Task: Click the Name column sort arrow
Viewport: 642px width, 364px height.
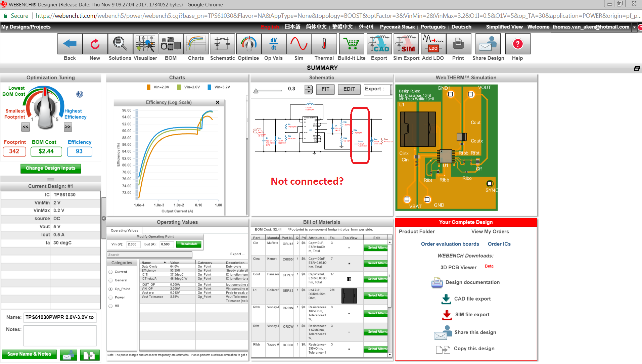Action: point(165,262)
